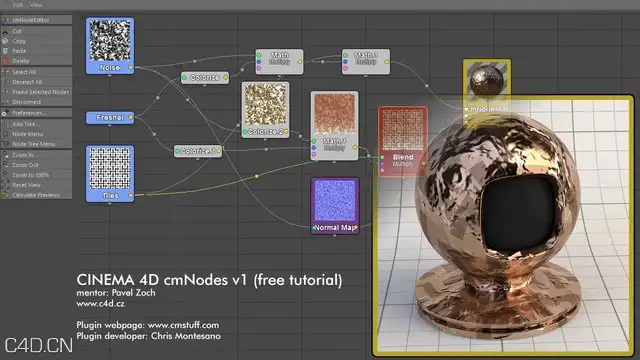Click Zoom Out in the side menu
Viewport: 640px width, 360px height.
tap(36, 165)
